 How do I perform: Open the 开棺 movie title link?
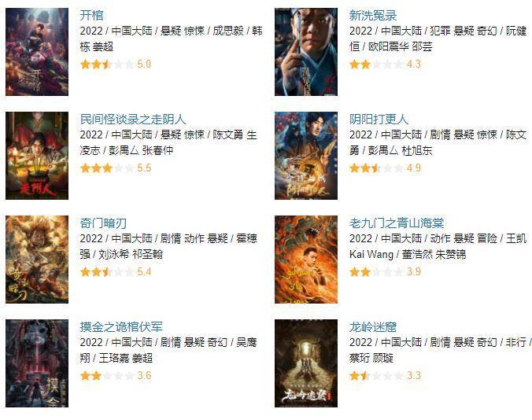[x=91, y=15]
